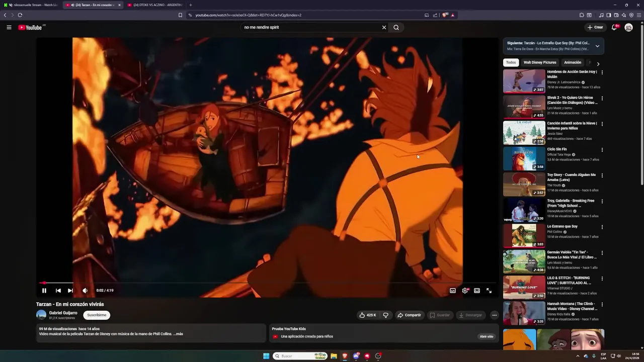
Task: Open options for Canción Infantil Nieve video
Action: point(602,124)
